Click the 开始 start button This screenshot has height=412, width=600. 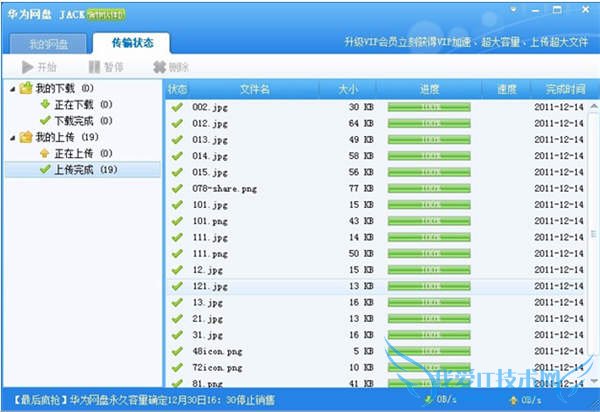point(39,67)
